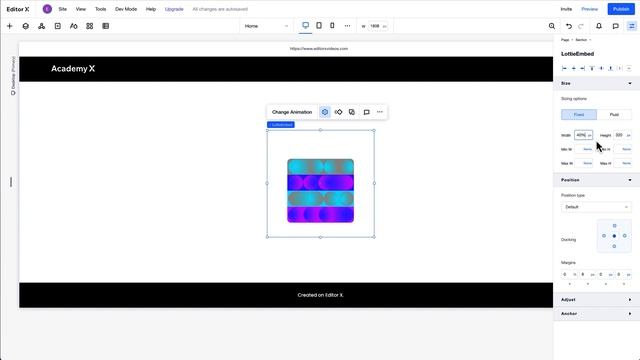
Task: Click the zoom magnifier icon
Action: click(552, 26)
